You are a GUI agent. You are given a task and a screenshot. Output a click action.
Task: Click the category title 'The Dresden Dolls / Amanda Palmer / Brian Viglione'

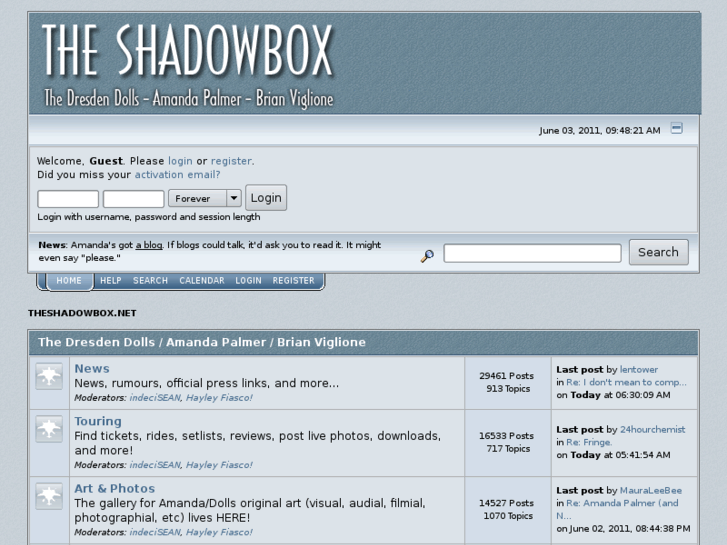click(x=202, y=342)
